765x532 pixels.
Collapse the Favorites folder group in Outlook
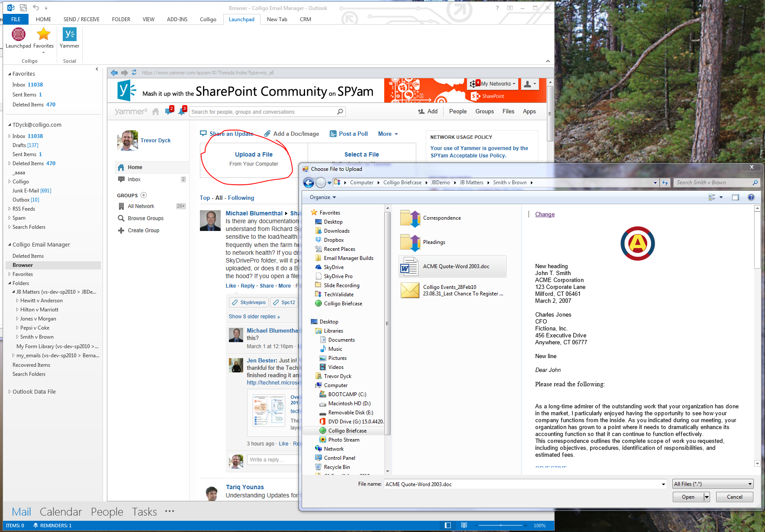(x=10, y=74)
